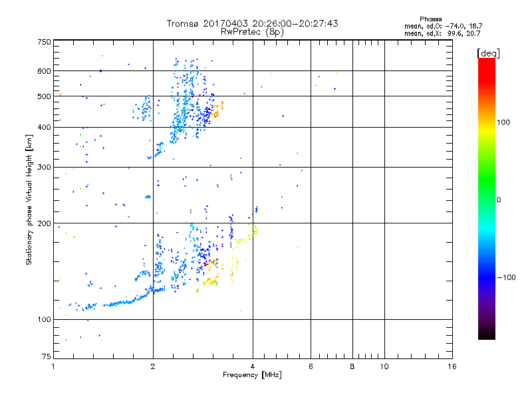532x399 pixels.
Task: Click the y-axis tick label '600'
Action: 45,71
